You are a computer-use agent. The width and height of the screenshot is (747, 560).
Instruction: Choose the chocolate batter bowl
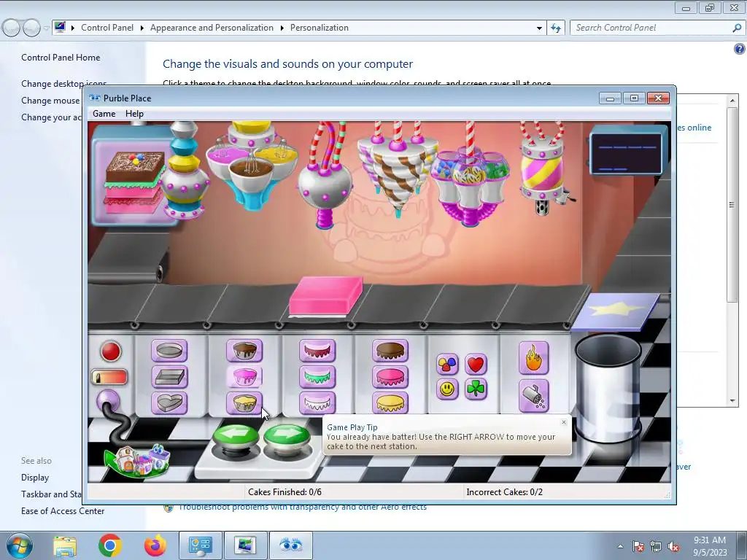coord(244,351)
